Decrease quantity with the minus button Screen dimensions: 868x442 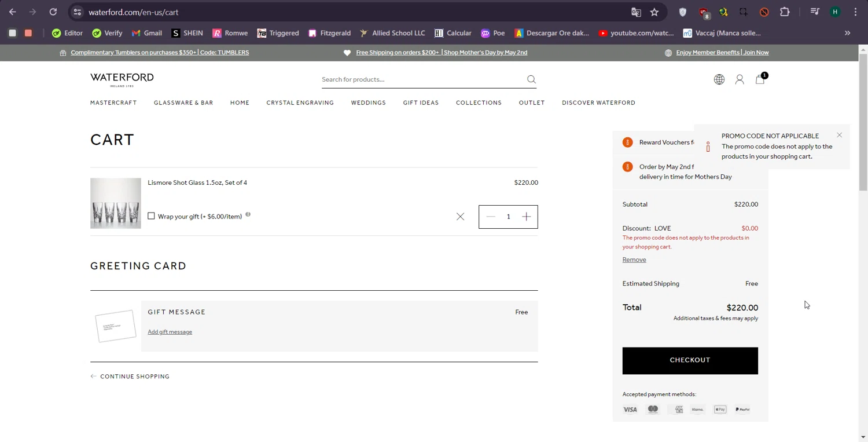click(x=491, y=217)
